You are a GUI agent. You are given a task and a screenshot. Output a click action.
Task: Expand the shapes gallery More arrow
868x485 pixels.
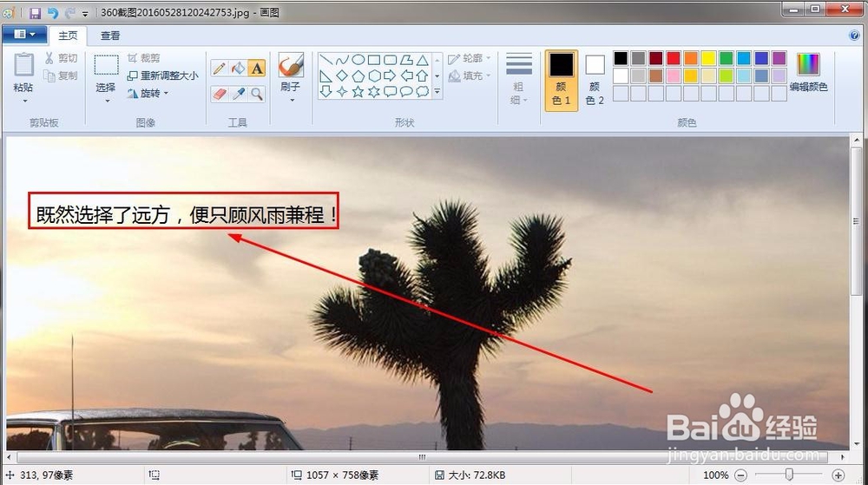(437, 92)
